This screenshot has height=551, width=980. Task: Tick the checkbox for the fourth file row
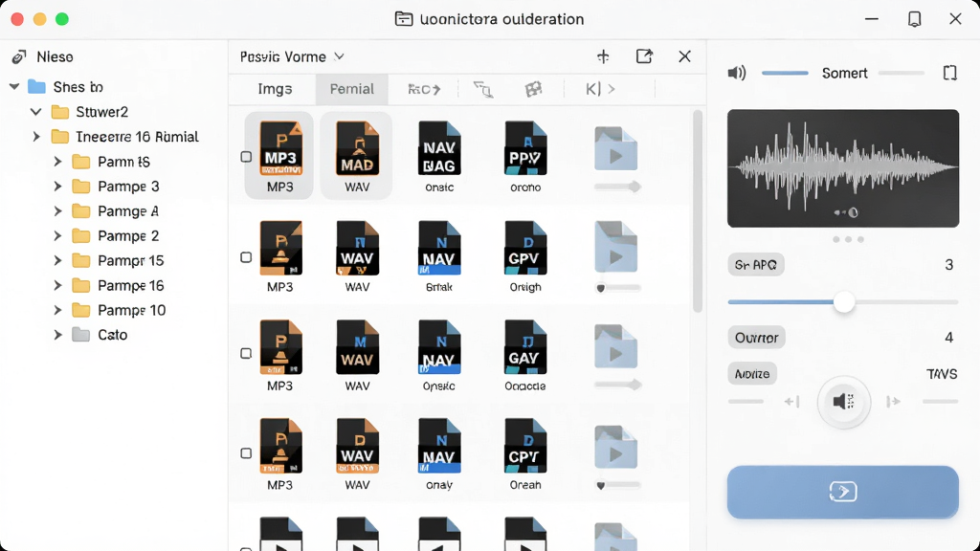click(x=246, y=452)
